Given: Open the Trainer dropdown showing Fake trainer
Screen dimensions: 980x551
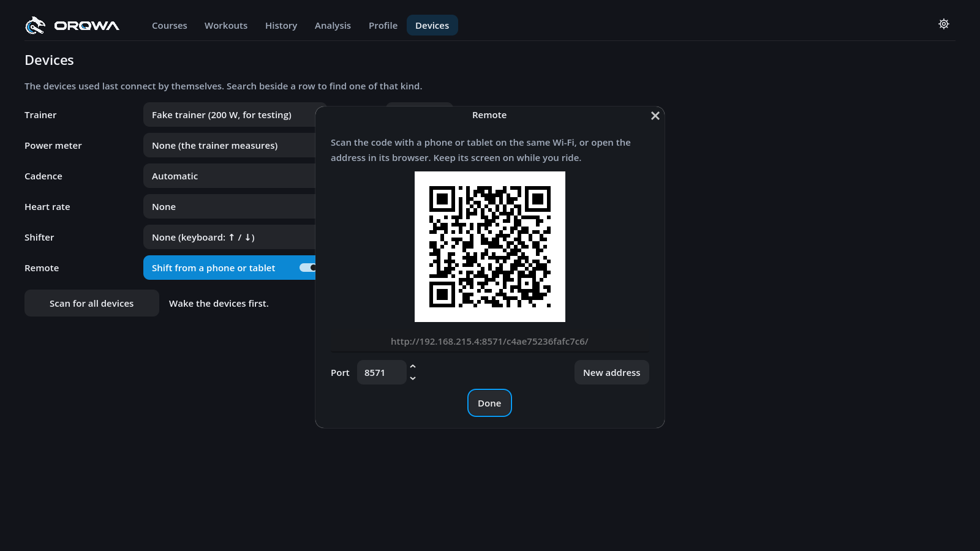Looking at the screenshot, I should pyautogui.click(x=230, y=115).
